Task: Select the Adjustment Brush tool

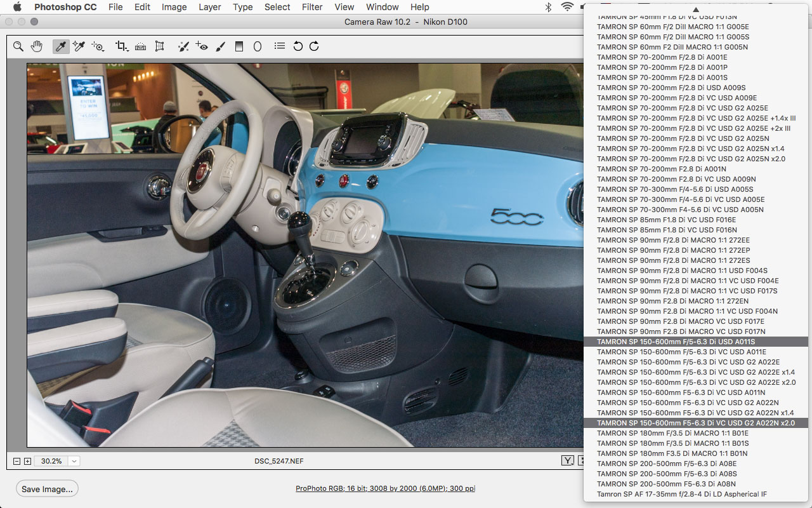Action: [220, 46]
